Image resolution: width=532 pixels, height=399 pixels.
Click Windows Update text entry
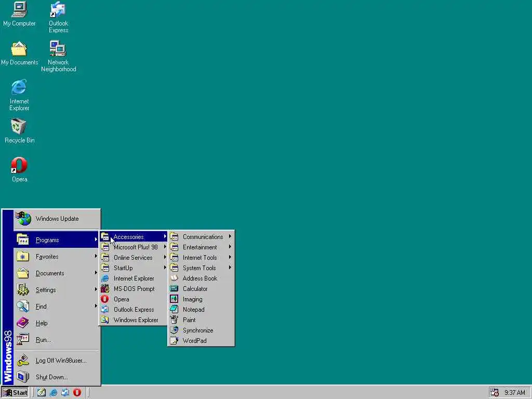(x=57, y=219)
